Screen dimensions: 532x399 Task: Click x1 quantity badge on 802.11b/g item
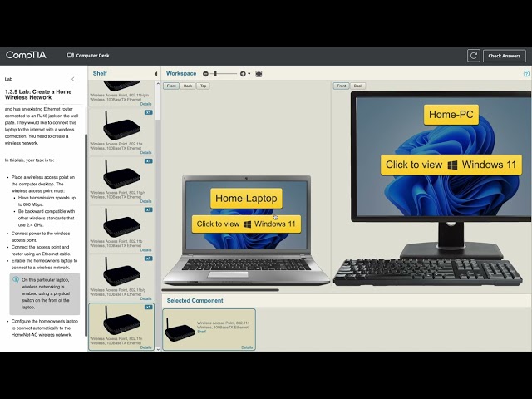(149, 259)
